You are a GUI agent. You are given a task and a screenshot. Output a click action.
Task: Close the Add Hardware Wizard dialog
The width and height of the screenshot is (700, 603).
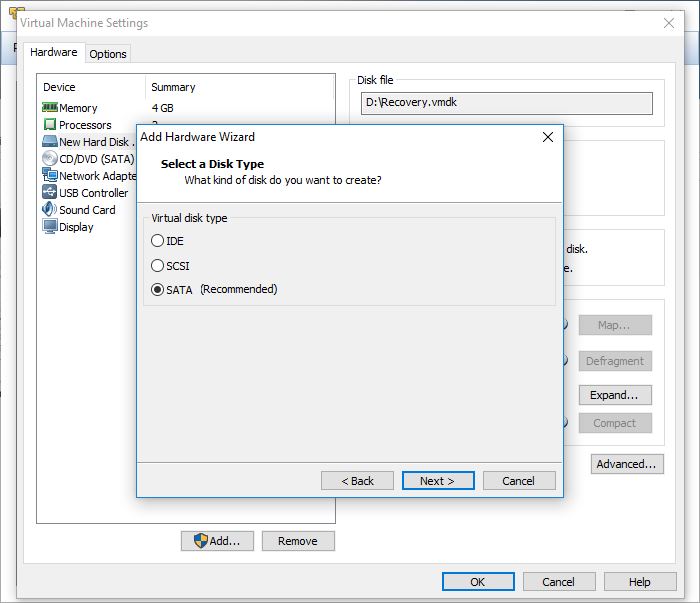(x=548, y=137)
